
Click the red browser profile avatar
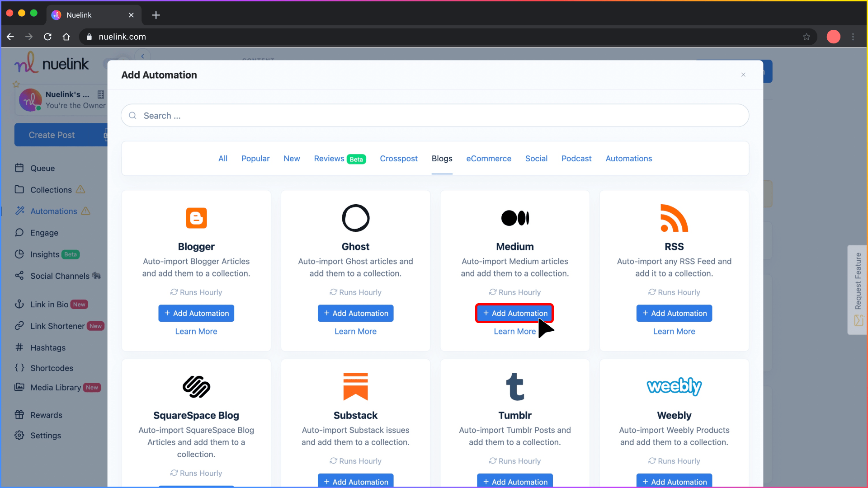834,37
